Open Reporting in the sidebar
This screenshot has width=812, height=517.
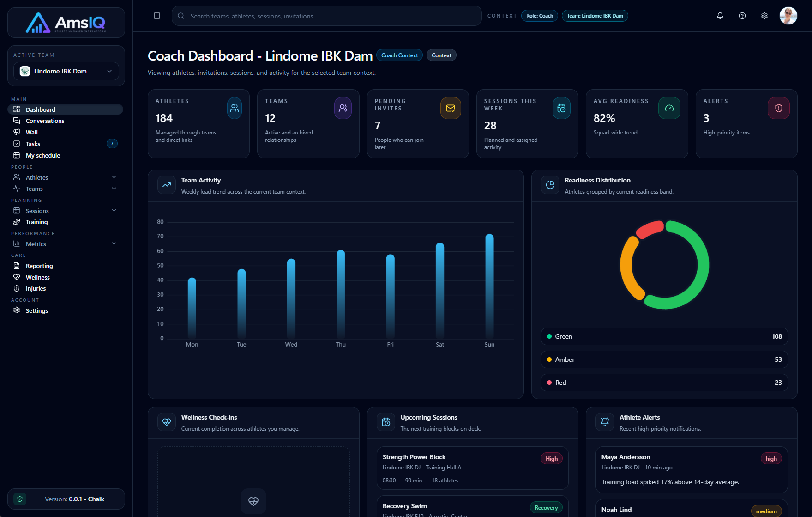pos(65,266)
